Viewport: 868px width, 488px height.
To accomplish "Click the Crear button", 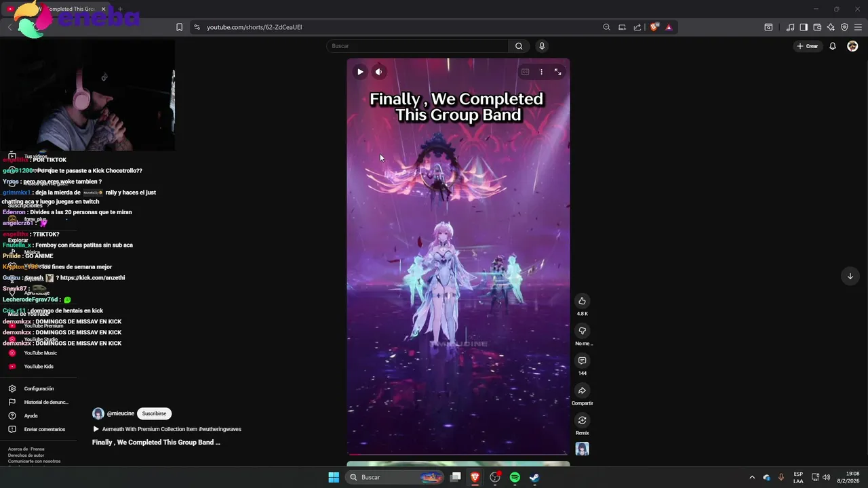I will point(807,46).
